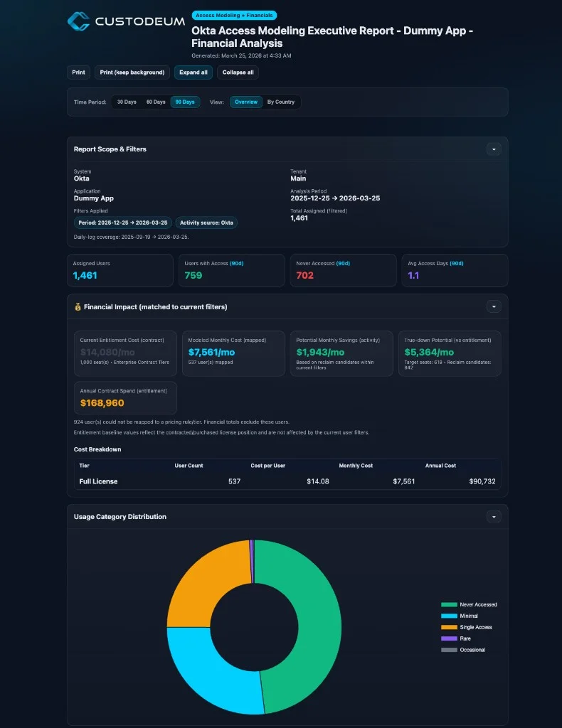This screenshot has width=562, height=728.
Task: Switch to the Overview view
Action: pos(245,102)
